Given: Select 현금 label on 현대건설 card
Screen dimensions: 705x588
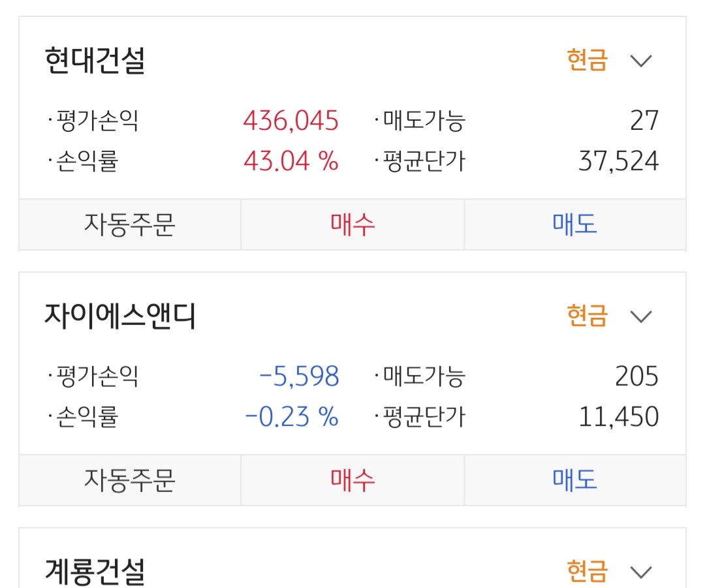Looking at the screenshot, I should click(587, 61).
